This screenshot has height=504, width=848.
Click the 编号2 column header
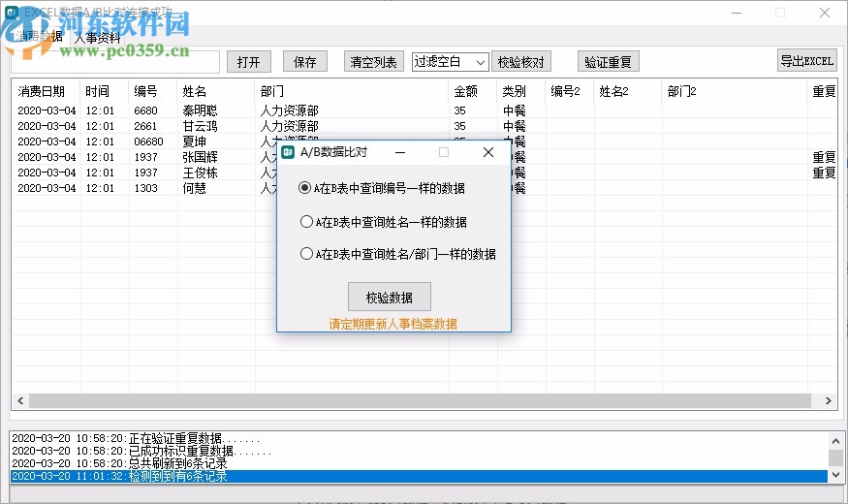tap(570, 91)
